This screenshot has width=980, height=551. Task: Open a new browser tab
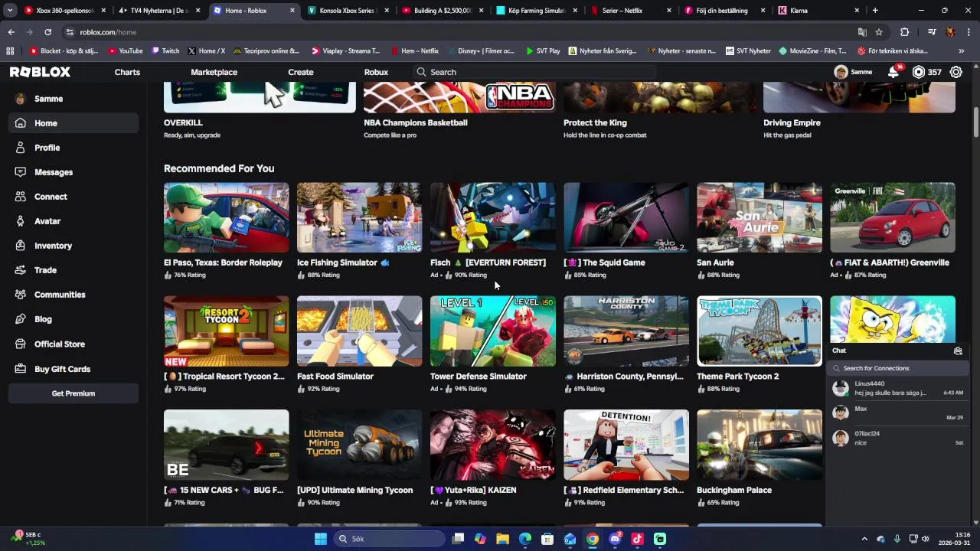(875, 11)
